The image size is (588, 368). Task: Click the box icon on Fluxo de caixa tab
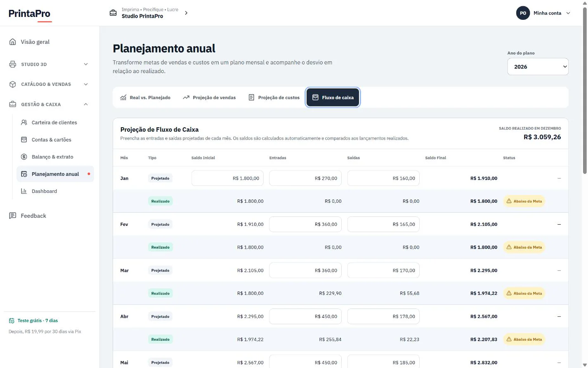pyautogui.click(x=315, y=97)
